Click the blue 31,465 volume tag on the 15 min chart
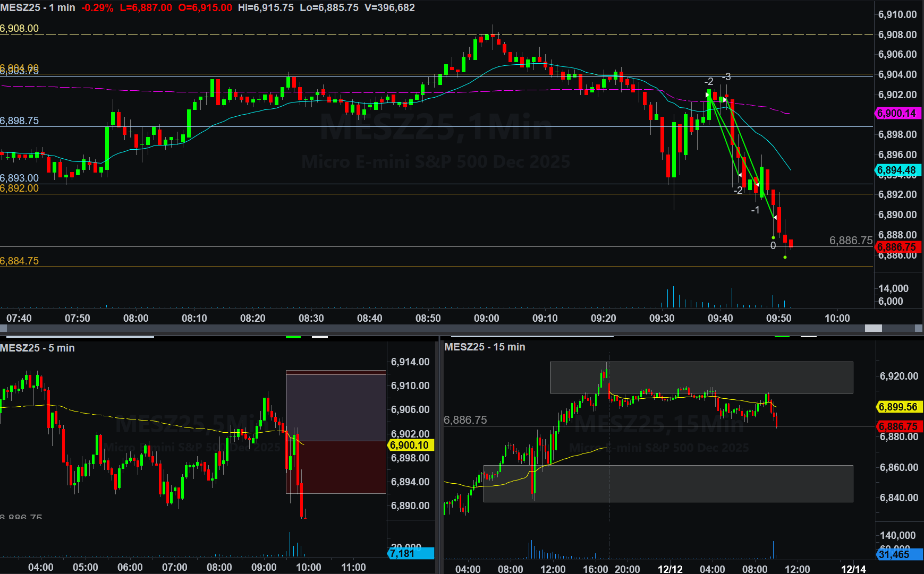924x574 pixels. [898, 554]
